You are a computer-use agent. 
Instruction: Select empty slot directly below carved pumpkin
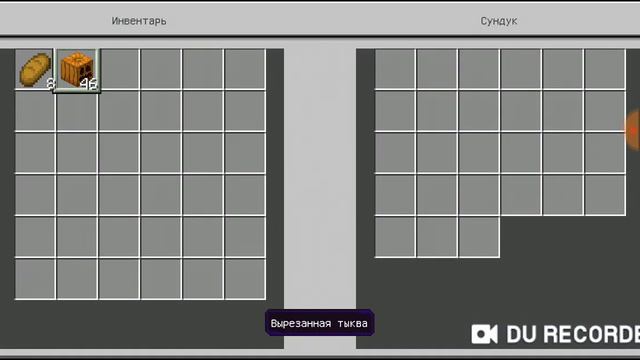tap(77, 112)
